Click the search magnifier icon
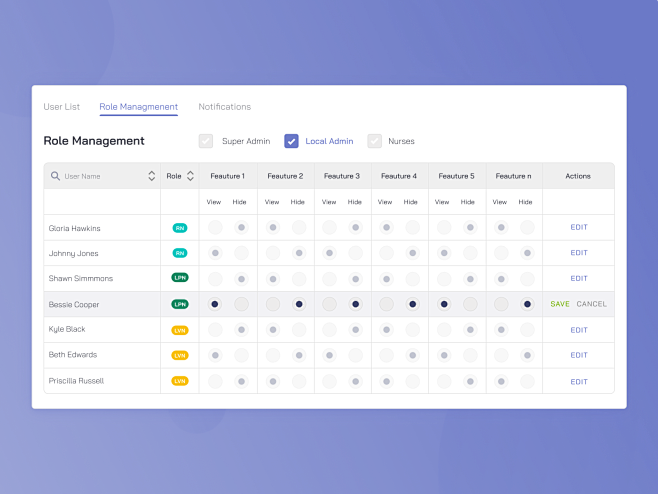658x494 pixels. coord(55,176)
